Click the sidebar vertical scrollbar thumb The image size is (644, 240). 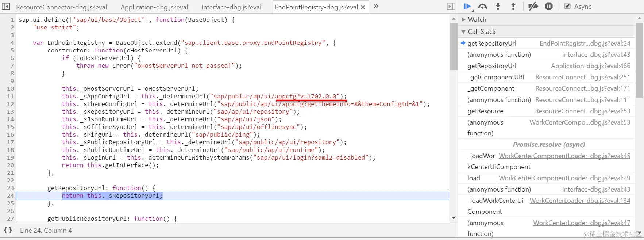pos(639,60)
